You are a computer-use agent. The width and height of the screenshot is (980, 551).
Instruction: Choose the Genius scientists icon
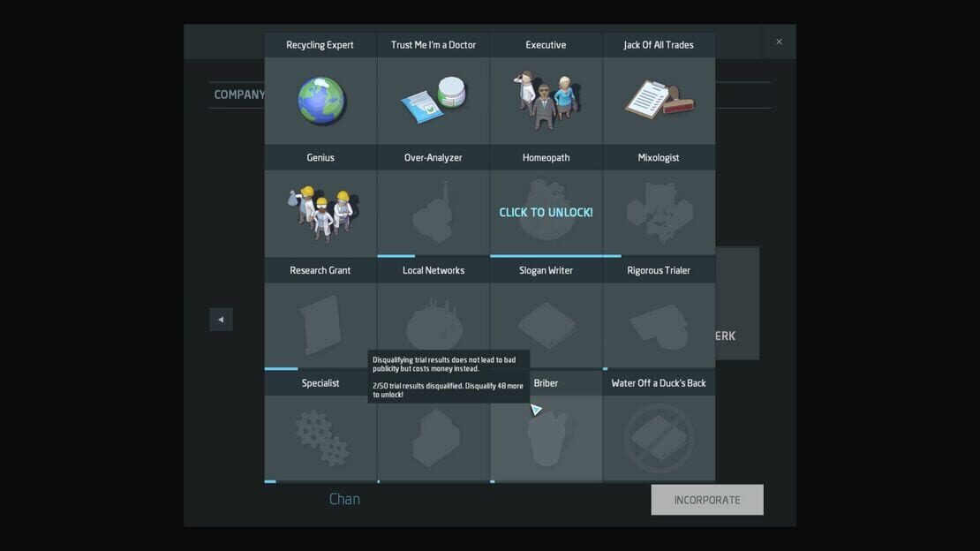pyautogui.click(x=321, y=214)
